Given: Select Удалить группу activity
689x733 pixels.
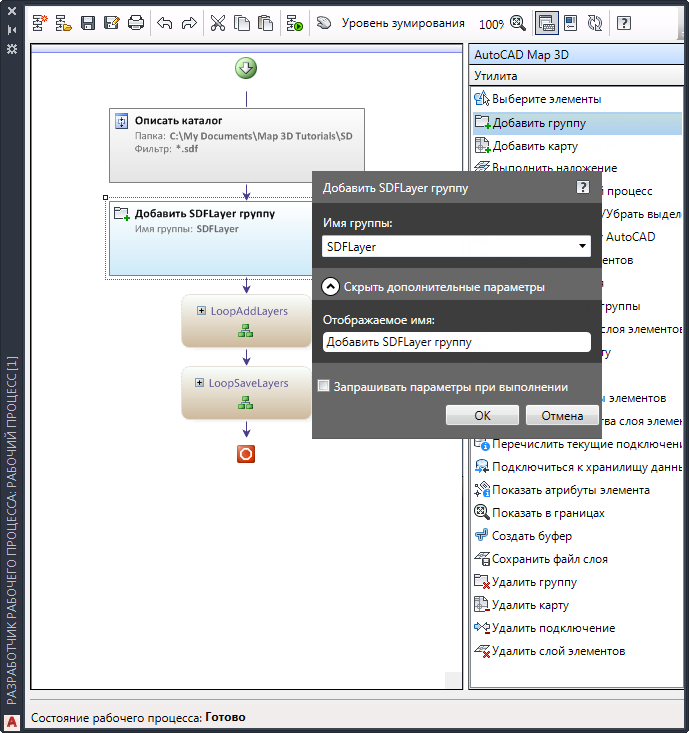Looking at the screenshot, I should [x=525, y=582].
